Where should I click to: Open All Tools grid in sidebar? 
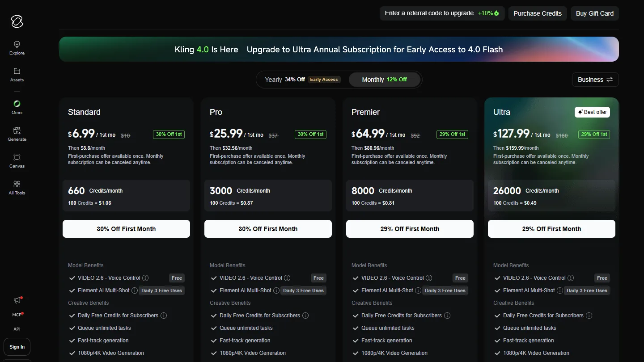(17, 188)
